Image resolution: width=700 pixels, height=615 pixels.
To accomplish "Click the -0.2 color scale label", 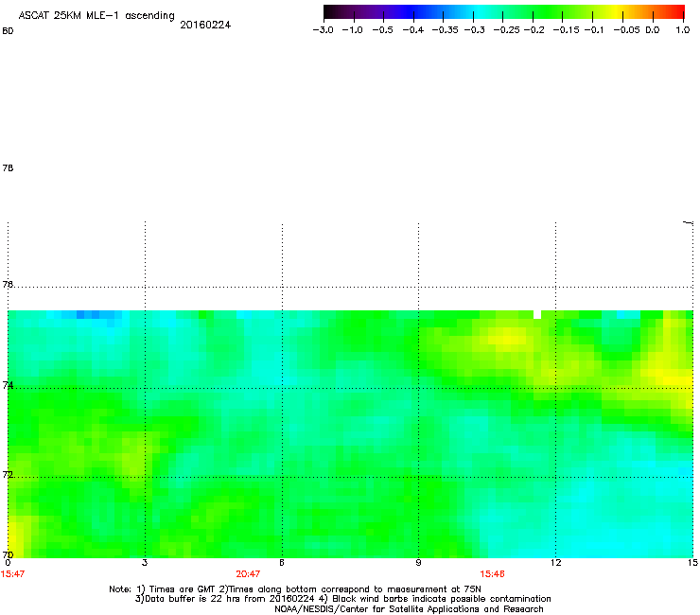I will (x=534, y=30).
